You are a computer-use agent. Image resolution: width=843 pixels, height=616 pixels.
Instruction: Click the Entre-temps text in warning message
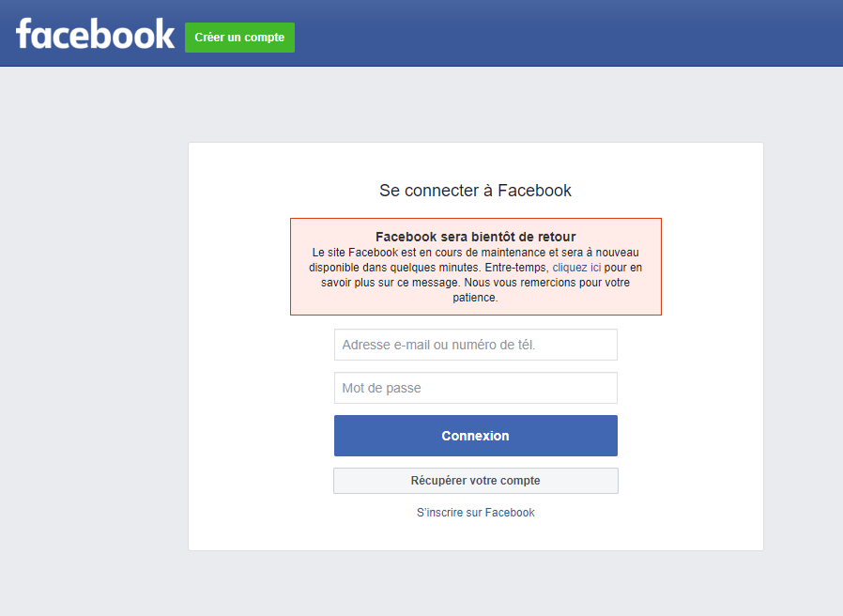(x=516, y=268)
